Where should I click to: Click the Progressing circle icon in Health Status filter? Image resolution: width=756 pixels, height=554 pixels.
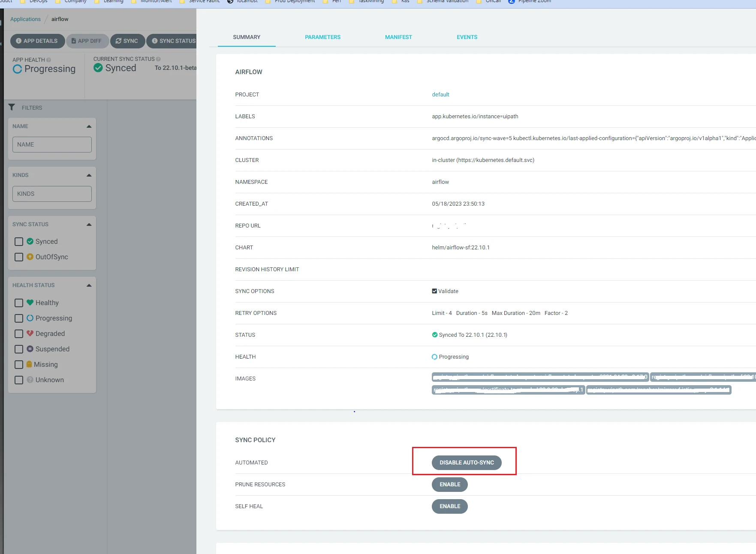[x=30, y=318]
